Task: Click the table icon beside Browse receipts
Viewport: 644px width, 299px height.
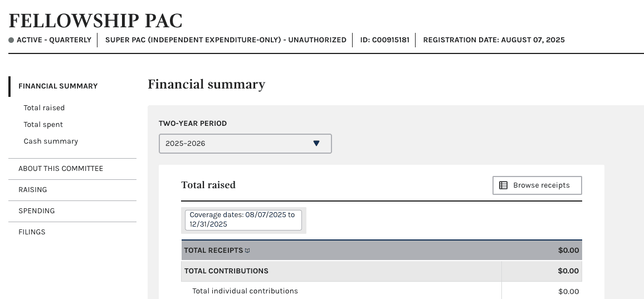Action: pyautogui.click(x=503, y=185)
